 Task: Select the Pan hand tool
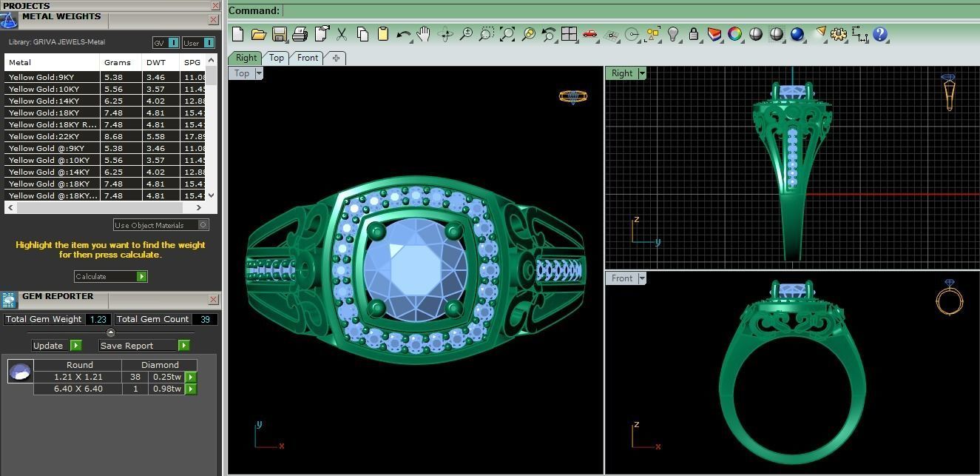[x=424, y=34]
